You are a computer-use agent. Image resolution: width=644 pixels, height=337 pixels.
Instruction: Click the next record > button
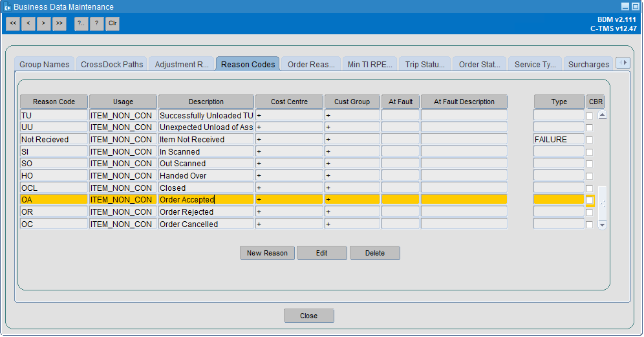[x=43, y=23]
